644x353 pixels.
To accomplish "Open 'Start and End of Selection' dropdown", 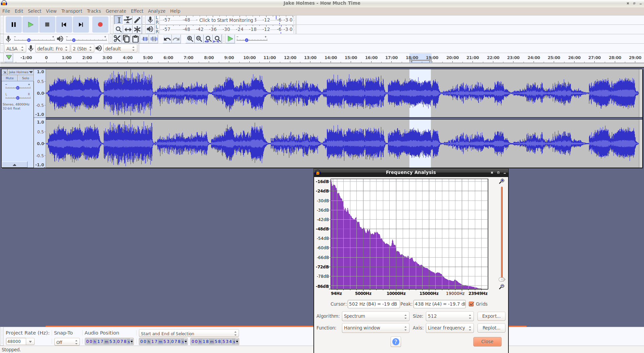I will coord(189,333).
